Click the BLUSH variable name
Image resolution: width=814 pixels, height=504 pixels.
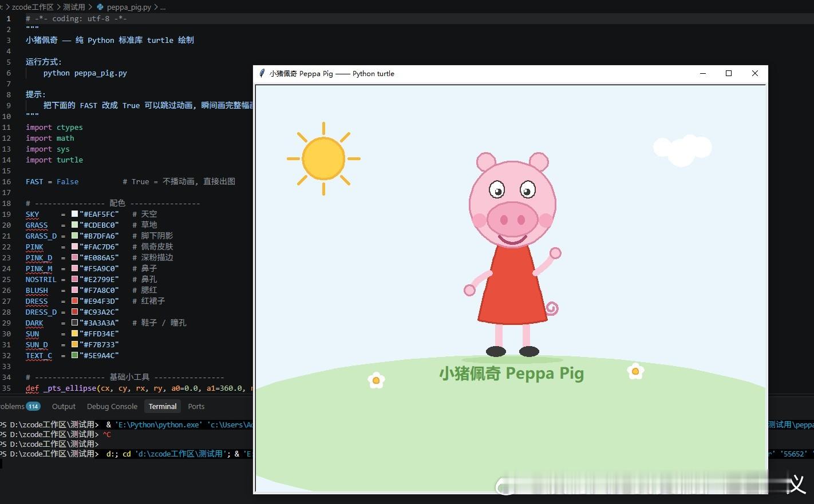click(37, 290)
